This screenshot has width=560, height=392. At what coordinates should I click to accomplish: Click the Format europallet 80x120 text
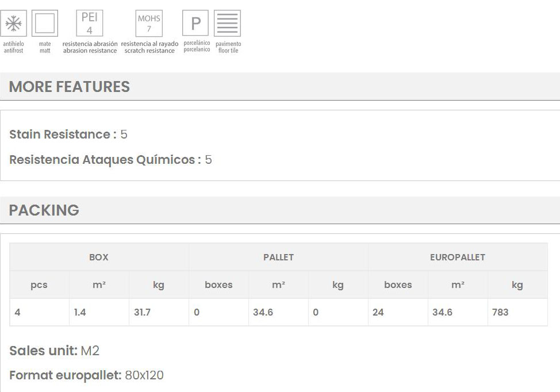coord(86,376)
